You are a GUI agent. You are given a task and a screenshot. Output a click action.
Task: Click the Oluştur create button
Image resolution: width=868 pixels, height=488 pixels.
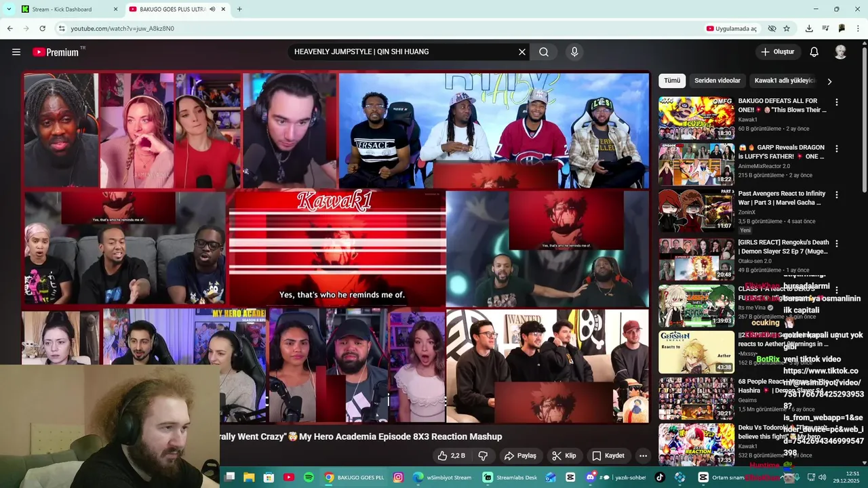point(778,52)
